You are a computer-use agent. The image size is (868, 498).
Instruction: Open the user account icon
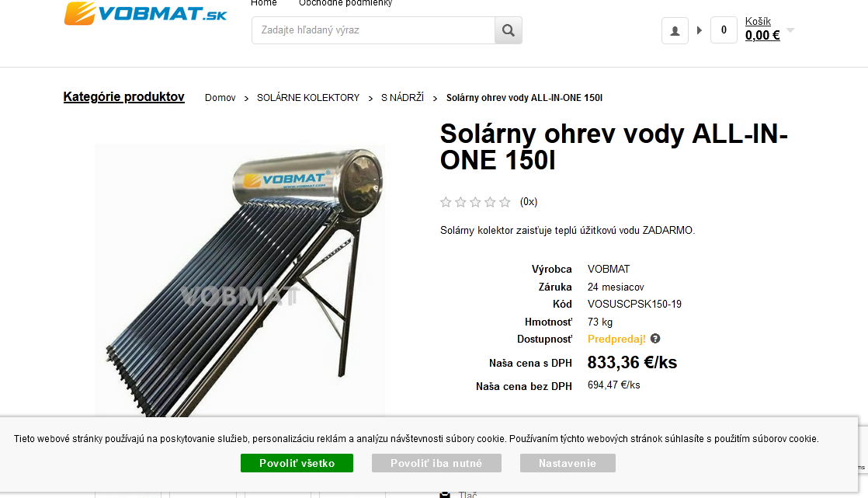[x=675, y=30]
